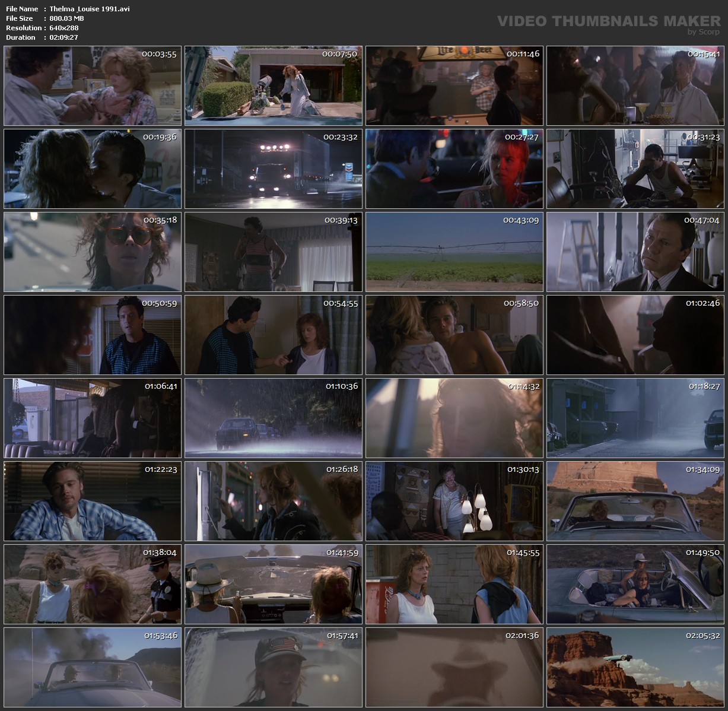Open the truck frame at 00:23:32

[x=274, y=169]
